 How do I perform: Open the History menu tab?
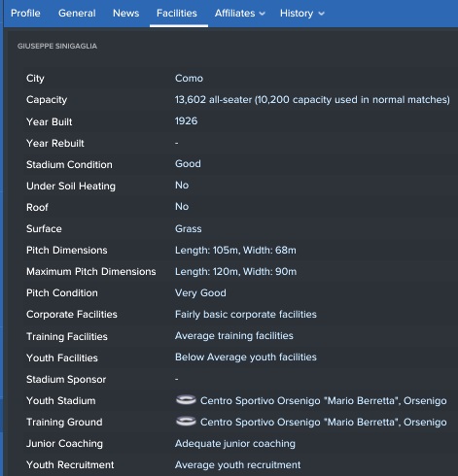[302, 14]
